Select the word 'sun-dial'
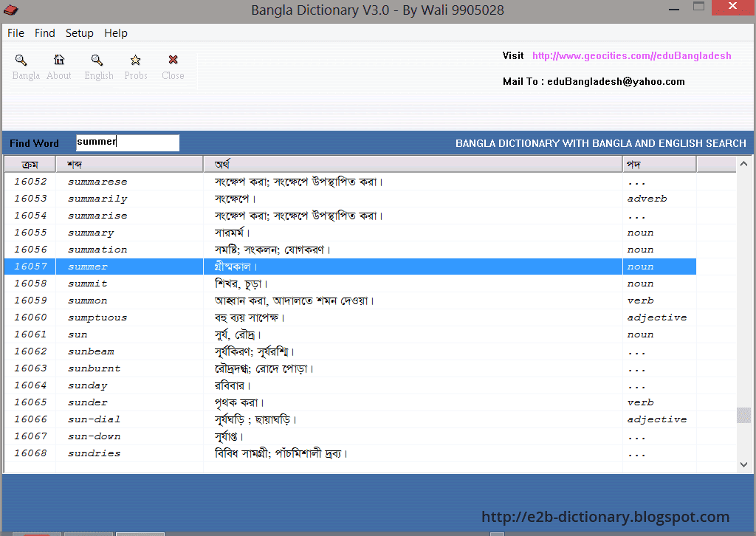Viewport: 756px width, 536px height. tap(94, 419)
